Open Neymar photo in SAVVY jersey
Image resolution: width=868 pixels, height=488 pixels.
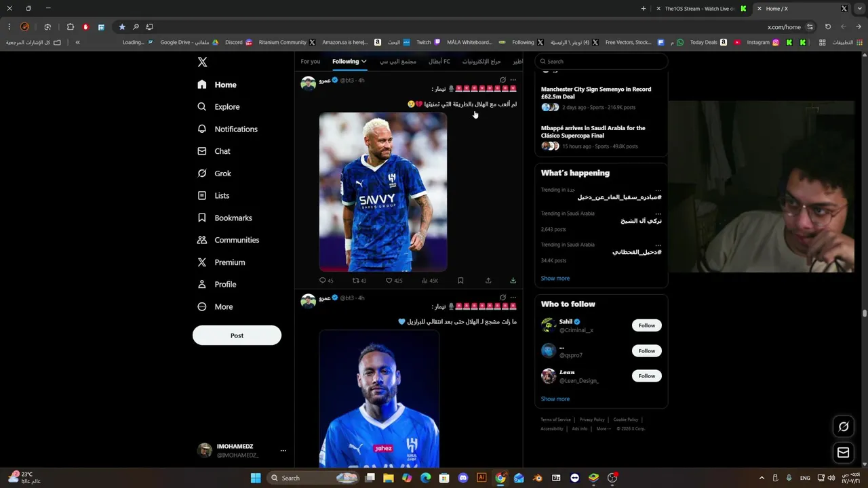click(x=383, y=192)
